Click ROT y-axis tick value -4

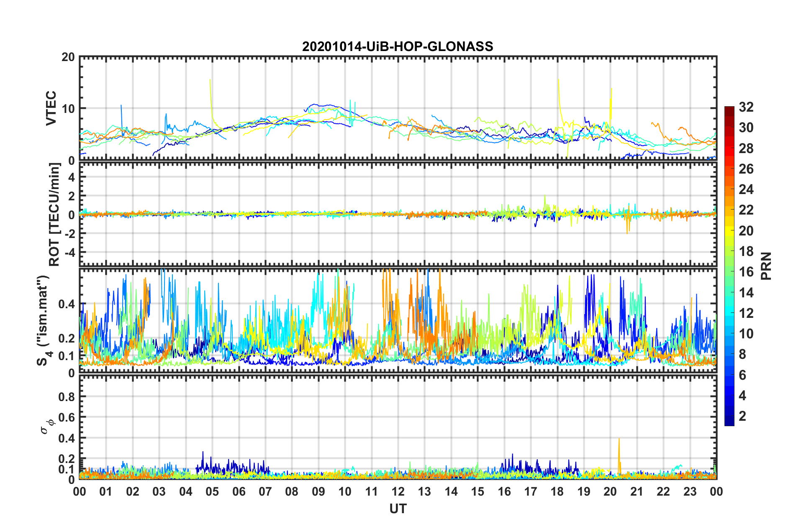click(x=70, y=252)
